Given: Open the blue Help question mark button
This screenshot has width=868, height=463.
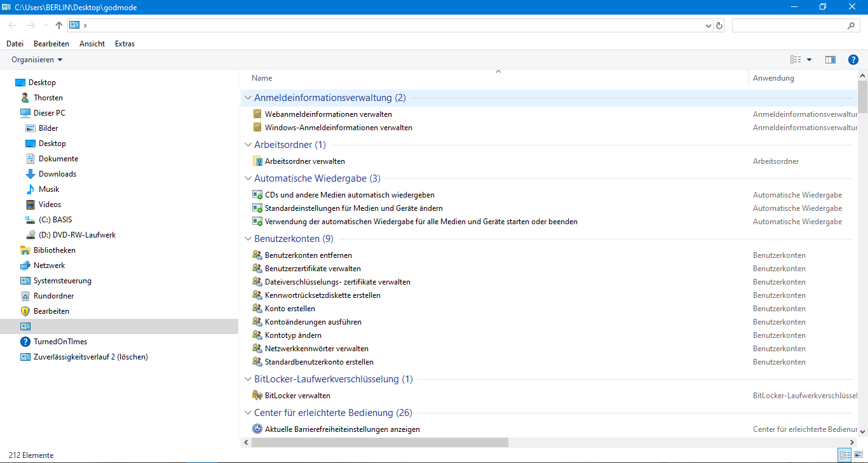Looking at the screenshot, I should pos(853,60).
